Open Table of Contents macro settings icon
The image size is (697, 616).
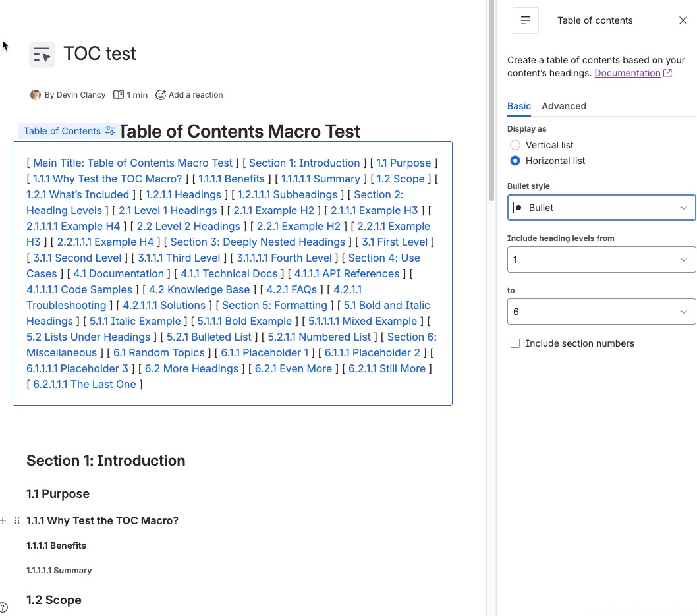point(110,130)
